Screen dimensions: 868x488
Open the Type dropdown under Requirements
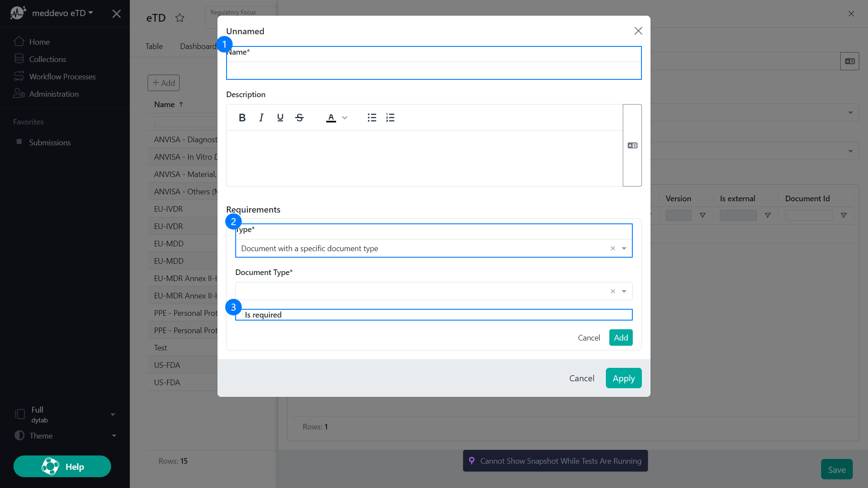(625, 248)
